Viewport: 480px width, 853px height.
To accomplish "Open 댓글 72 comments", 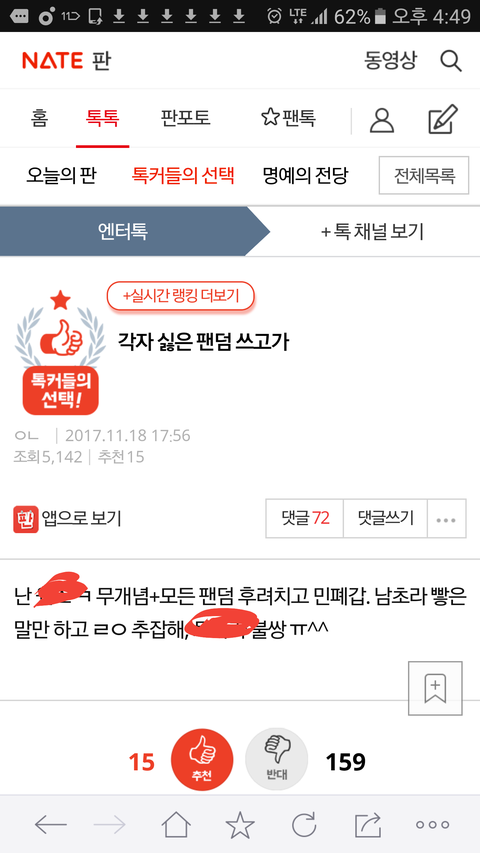I will (x=305, y=518).
